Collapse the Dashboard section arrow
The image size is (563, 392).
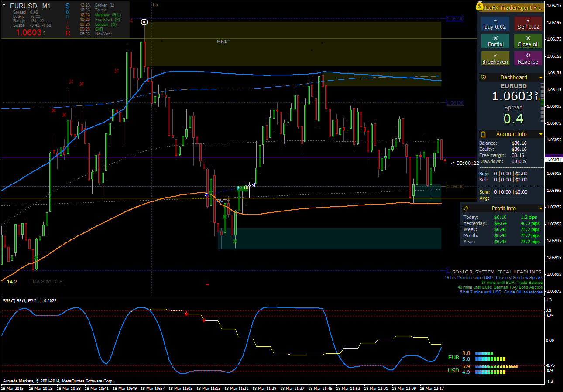541,78
